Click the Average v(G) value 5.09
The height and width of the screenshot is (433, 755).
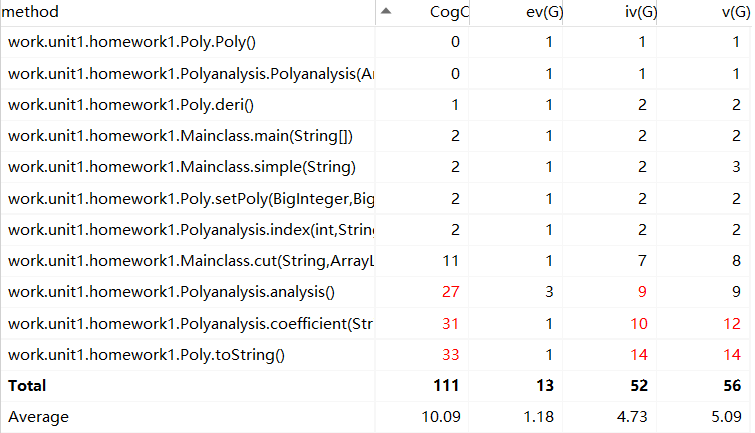726,417
